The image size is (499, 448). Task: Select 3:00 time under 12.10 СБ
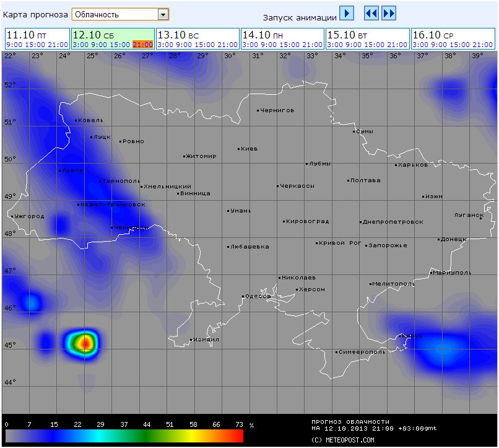click(79, 45)
